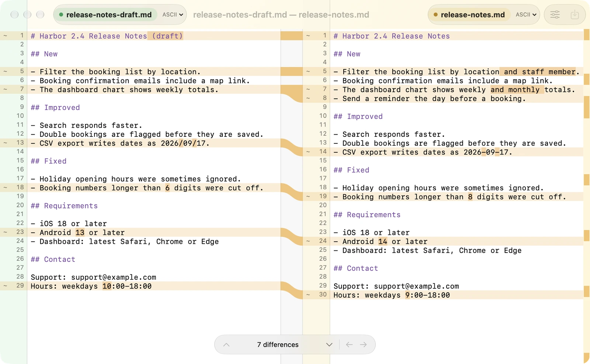
Task: Click left line 'Search responds faster.'
Action: 87,125
